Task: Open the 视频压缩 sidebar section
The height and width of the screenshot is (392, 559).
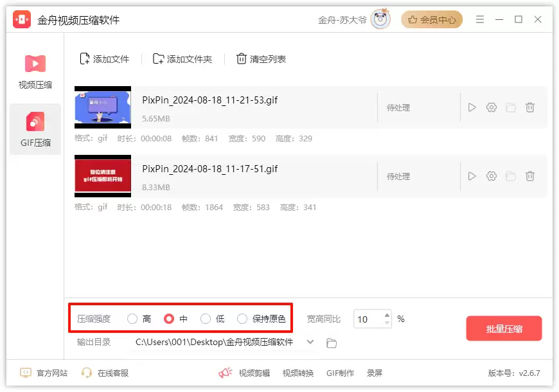Action: pos(35,72)
